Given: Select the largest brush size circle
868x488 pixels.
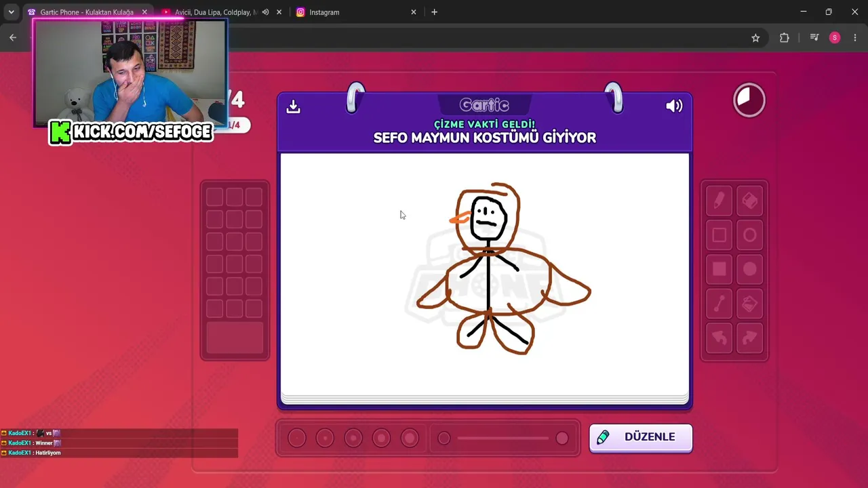Looking at the screenshot, I should 410,439.
